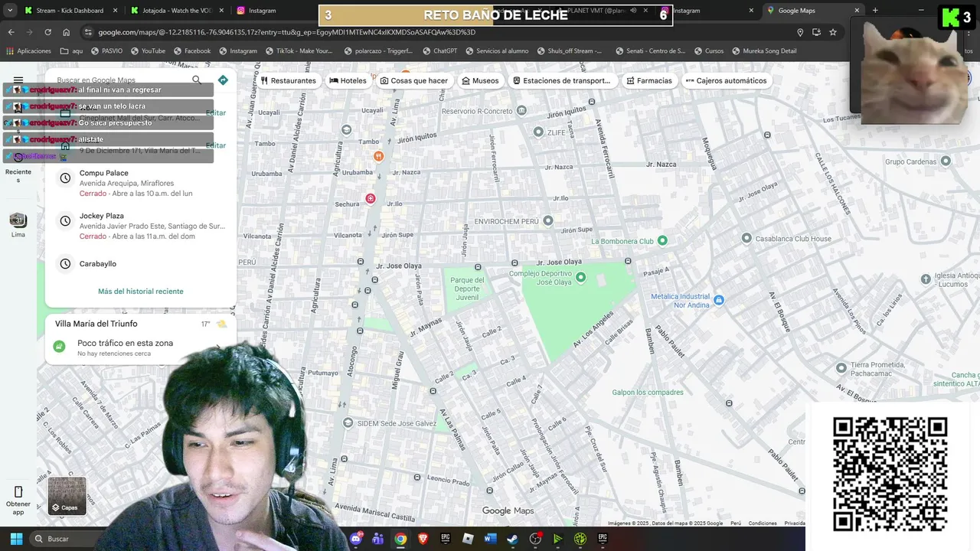The width and height of the screenshot is (980, 551).
Task: Open directions with the blue arrow icon
Action: click(x=223, y=80)
